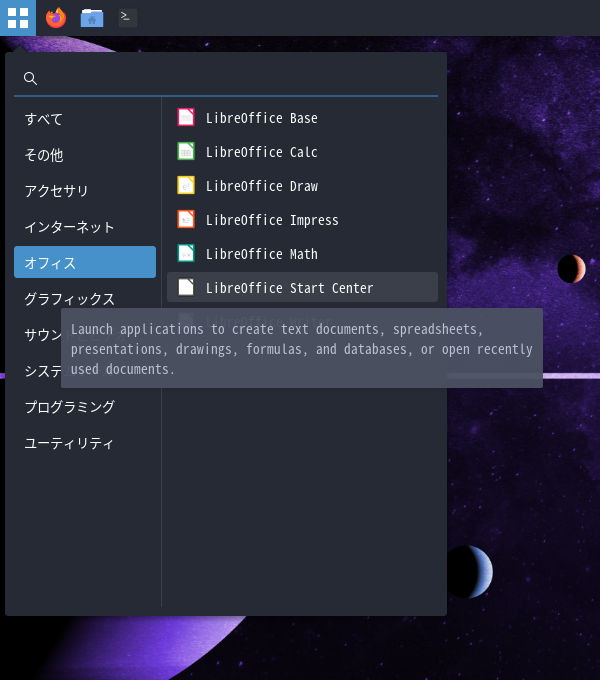Launch Firefox from the top panel
This screenshot has width=600, height=680.
56,18
